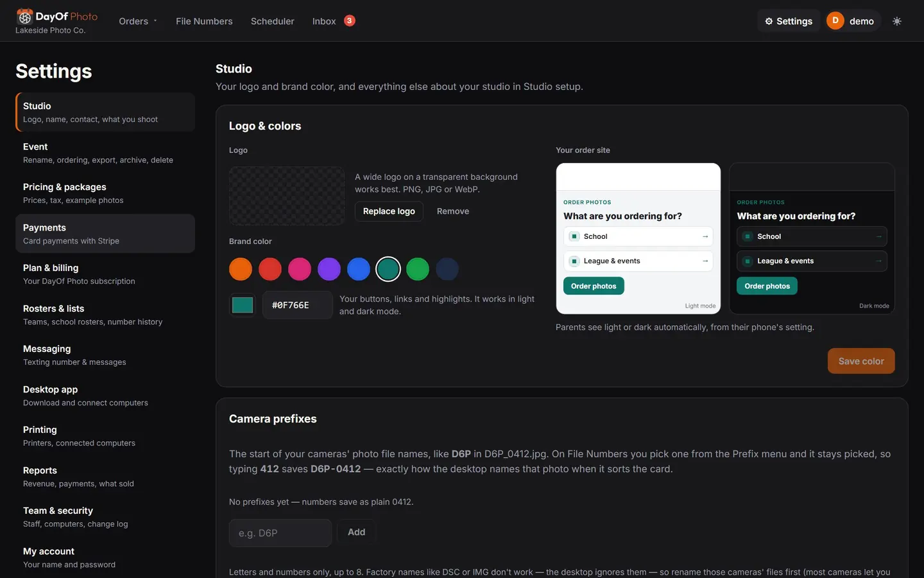
Task: Click the DayOf Photo camera logo icon
Action: [24, 16]
